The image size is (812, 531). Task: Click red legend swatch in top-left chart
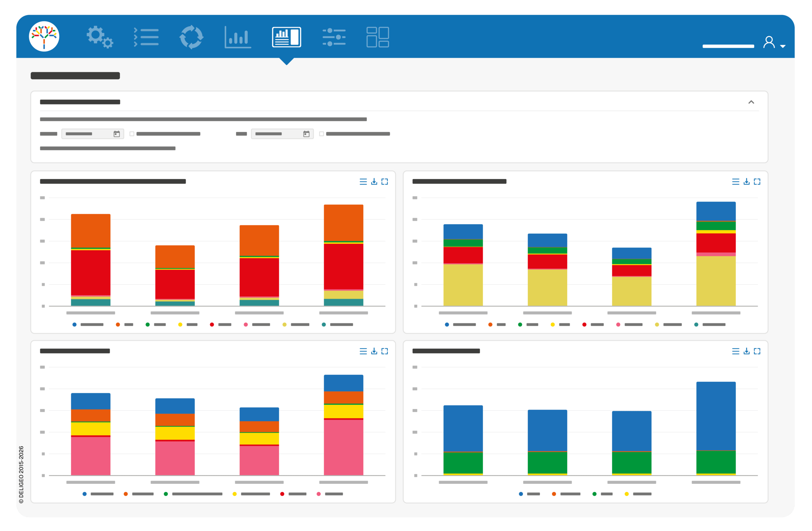tap(212, 324)
